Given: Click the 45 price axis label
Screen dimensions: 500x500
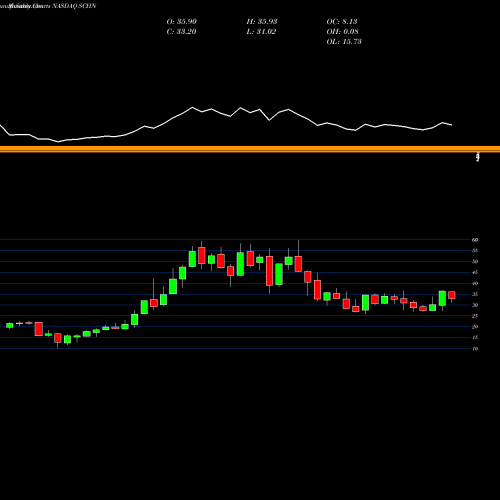Looking at the screenshot, I should [x=475, y=272].
